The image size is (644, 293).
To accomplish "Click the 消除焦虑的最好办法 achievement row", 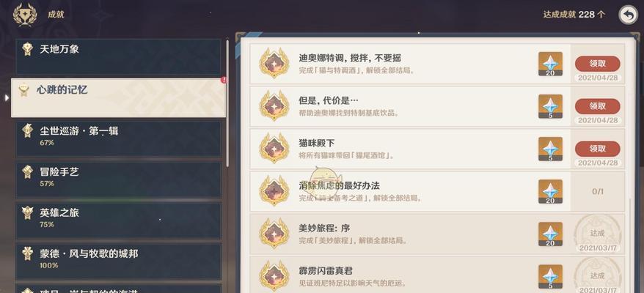I will pos(437,192).
